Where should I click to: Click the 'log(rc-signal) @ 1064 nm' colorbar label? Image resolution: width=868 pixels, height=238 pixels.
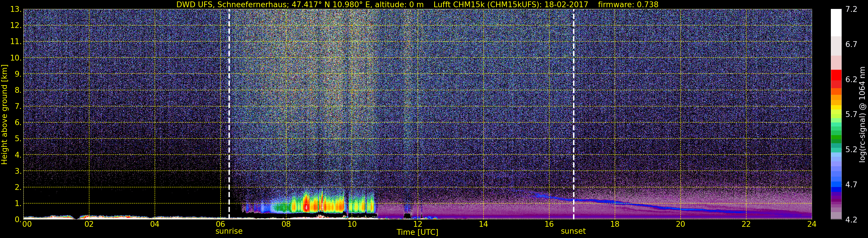pyautogui.click(x=862, y=114)
